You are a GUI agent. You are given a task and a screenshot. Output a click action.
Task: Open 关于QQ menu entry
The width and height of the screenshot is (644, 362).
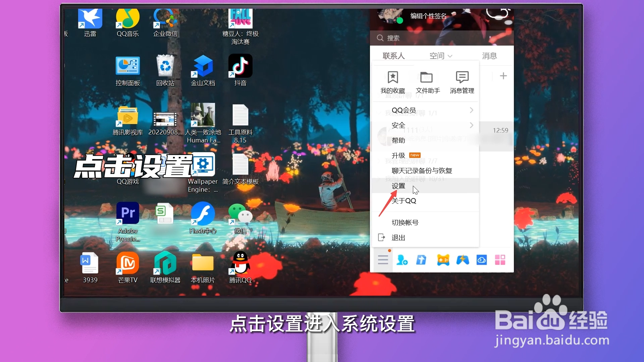click(425, 201)
